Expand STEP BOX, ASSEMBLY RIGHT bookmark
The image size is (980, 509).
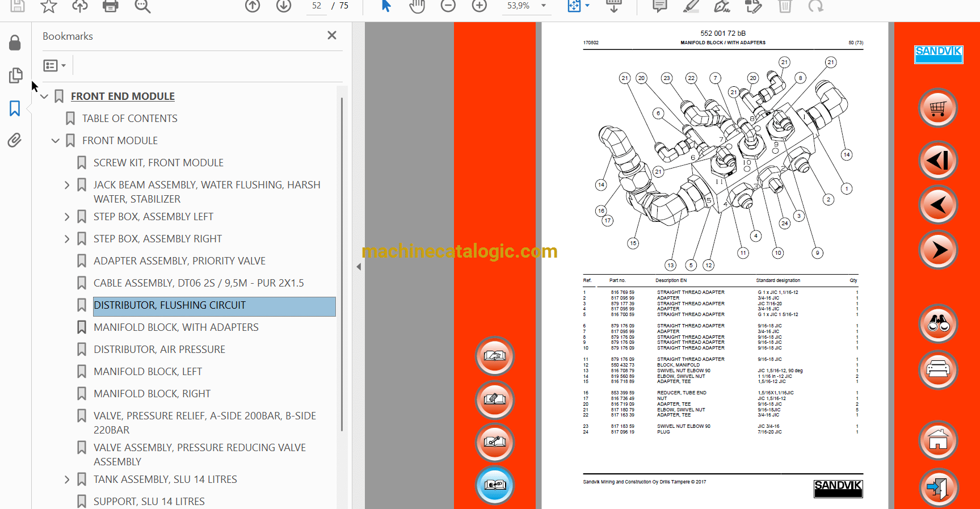tap(67, 239)
